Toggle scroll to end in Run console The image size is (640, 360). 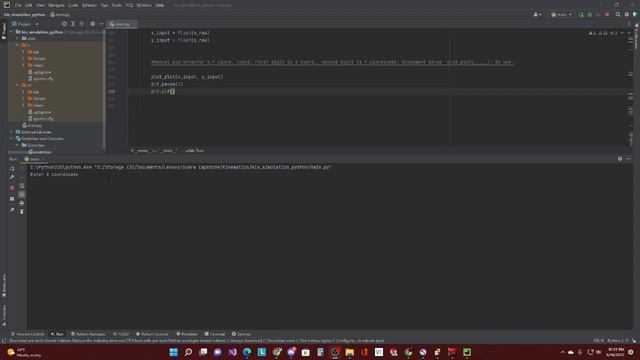(x=22, y=194)
